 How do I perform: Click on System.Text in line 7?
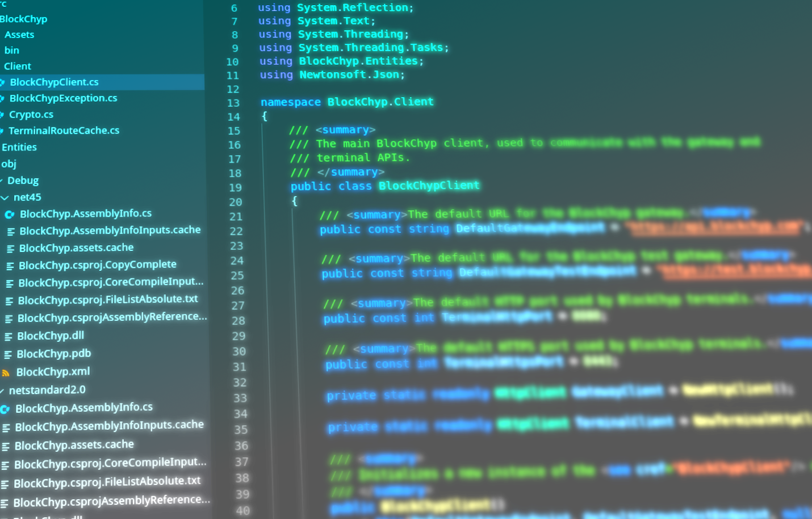point(333,21)
